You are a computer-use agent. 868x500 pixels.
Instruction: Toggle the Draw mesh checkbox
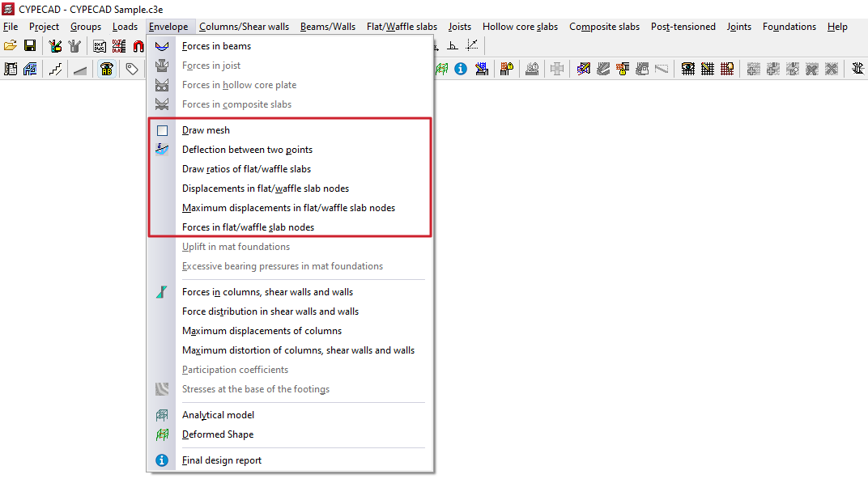162,130
